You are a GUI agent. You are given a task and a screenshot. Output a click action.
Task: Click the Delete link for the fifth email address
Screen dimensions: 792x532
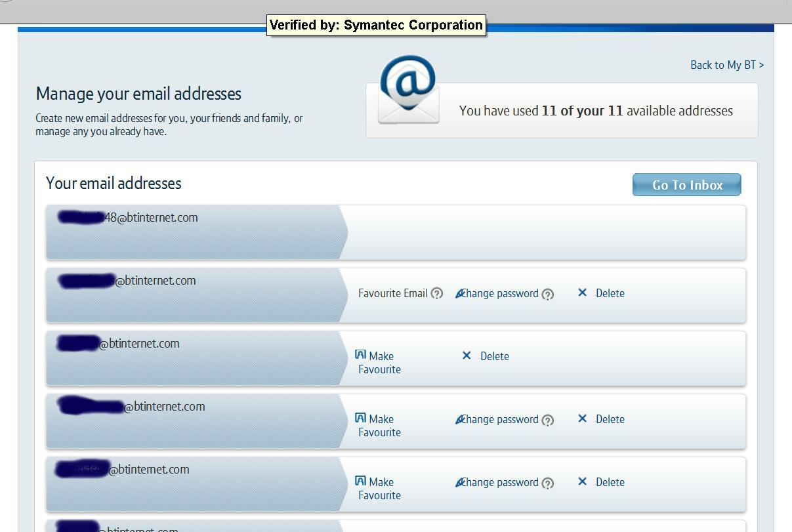pyautogui.click(x=610, y=482)
